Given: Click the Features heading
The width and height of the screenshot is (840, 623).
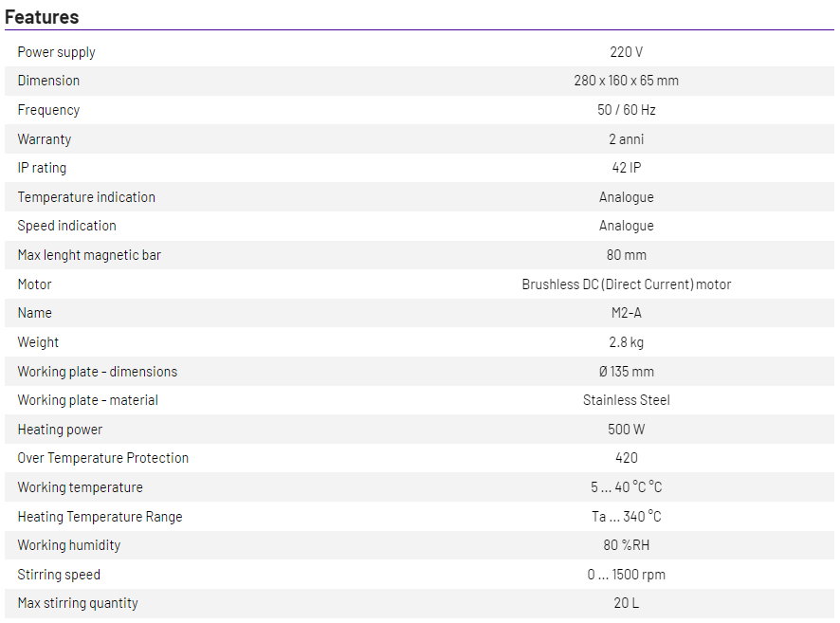Looking at the screenshot, I should pyautogui.click(x=42, y=17).
